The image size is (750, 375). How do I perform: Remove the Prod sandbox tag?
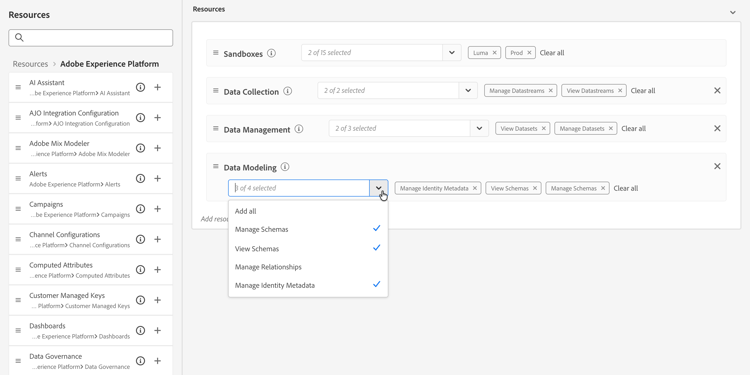point(529,53)
